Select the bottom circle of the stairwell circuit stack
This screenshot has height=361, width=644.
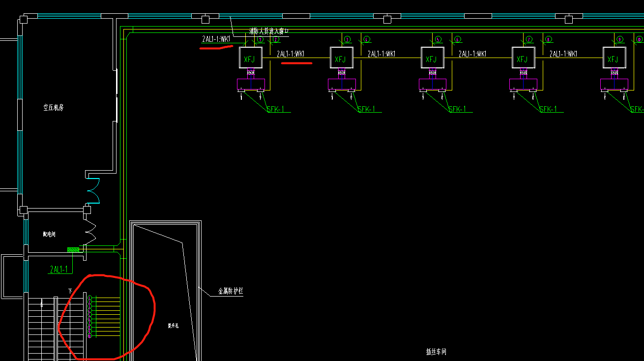click(x=90, y=336)
